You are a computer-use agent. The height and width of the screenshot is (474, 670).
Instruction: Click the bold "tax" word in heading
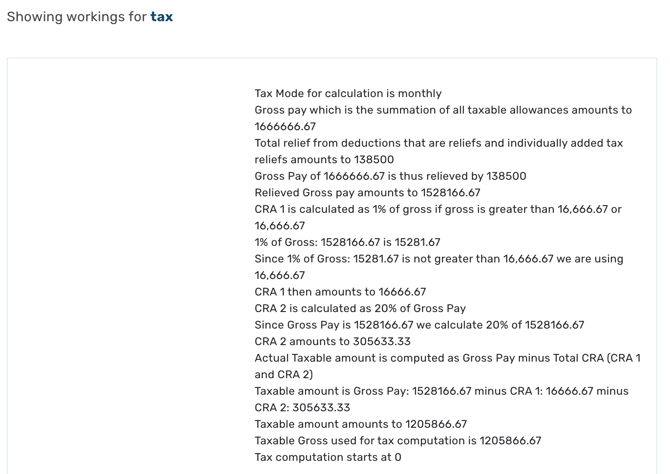point(161,17)
